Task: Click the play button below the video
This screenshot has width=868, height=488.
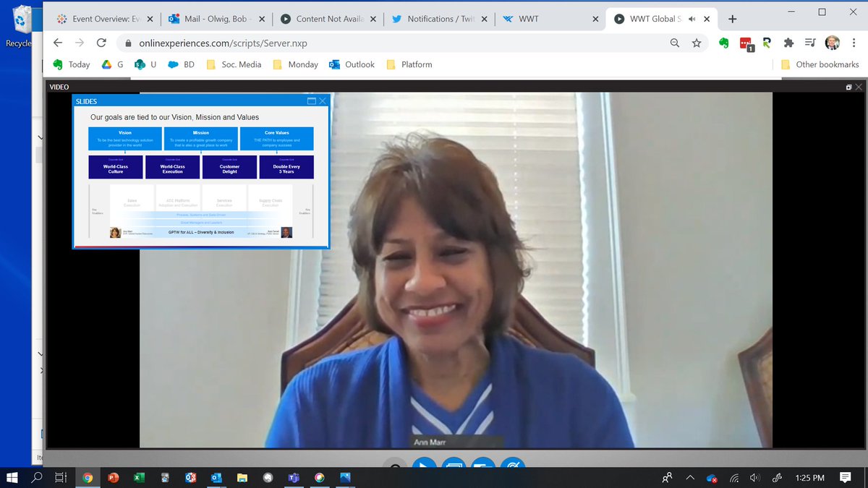Action: [x=425, y=463]
